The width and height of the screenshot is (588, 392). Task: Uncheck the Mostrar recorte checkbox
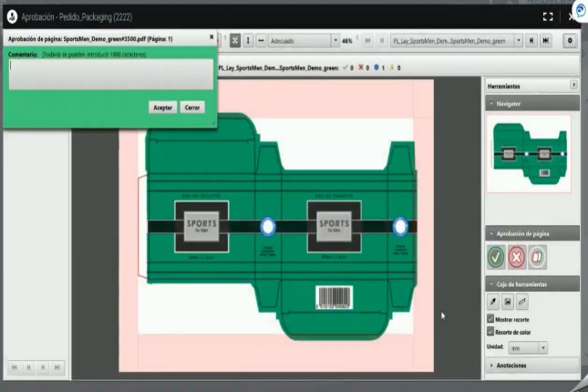[x=491, y=319]
